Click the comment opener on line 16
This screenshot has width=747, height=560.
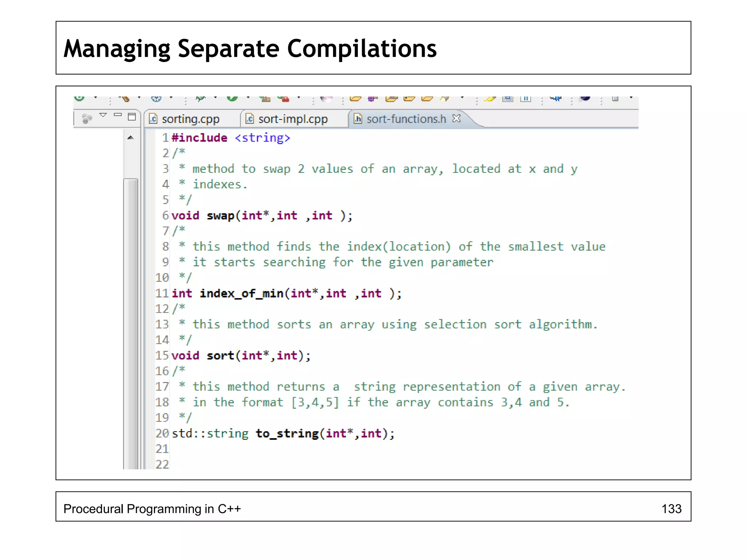tap(179, 371)
